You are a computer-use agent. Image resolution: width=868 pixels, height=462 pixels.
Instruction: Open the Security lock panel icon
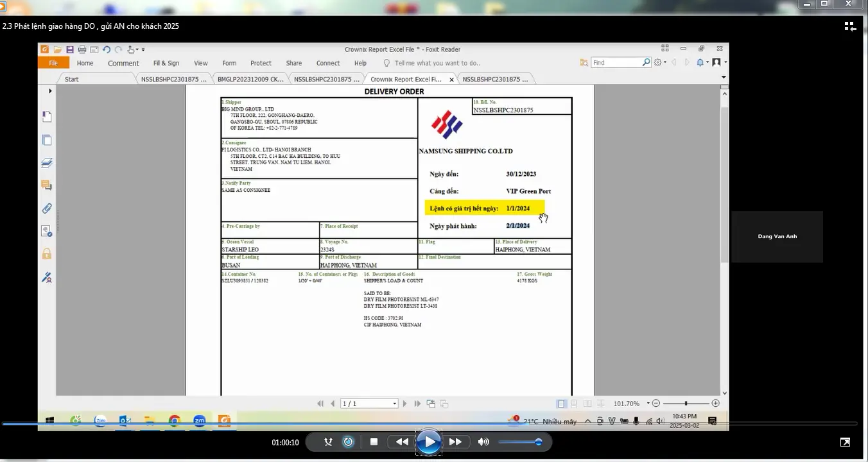click(x=47, y=254)
